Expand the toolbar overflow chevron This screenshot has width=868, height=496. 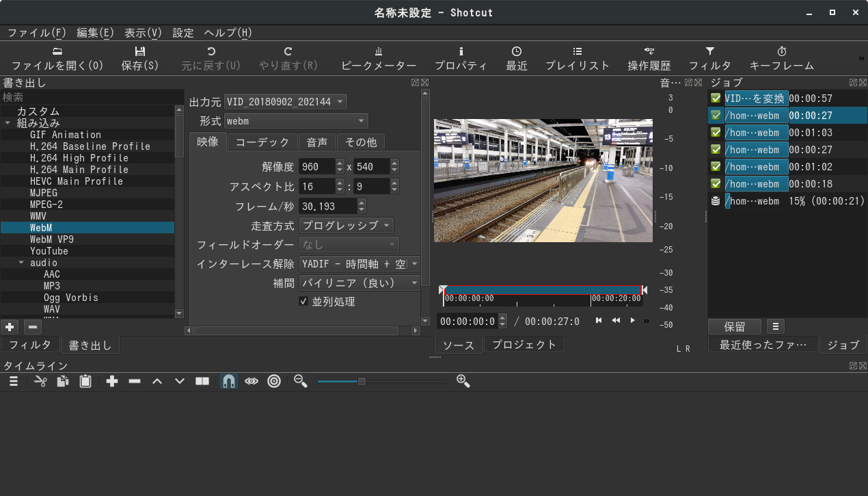861,59
